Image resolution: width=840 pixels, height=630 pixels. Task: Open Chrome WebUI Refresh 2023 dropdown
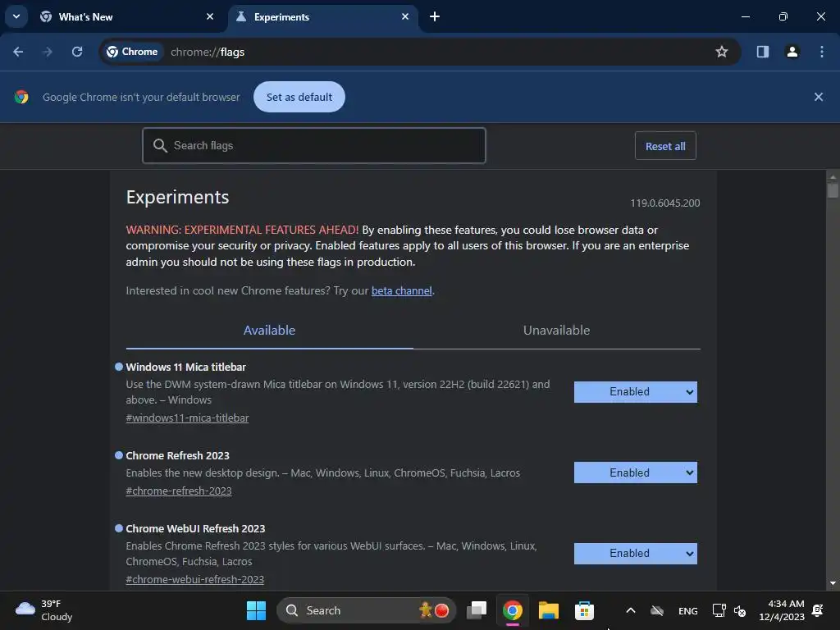636,554
